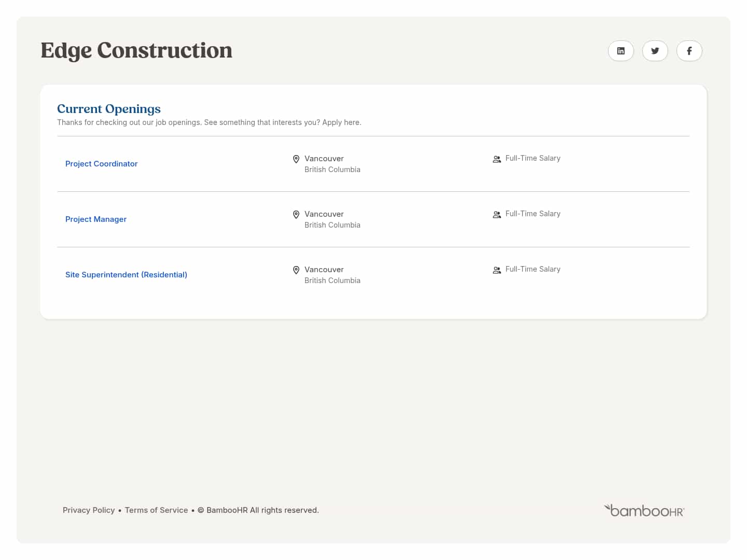747x560 pixels.
Task: Click Full-Time Salary in Site Superintendent row
Action: point(533,269)
